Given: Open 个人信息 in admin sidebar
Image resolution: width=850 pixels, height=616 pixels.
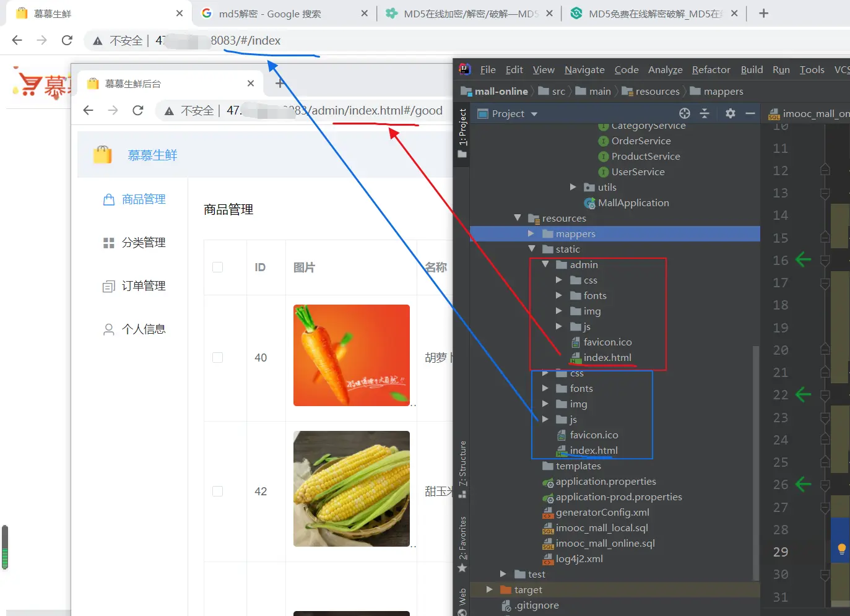Looking at the screenshot, I should click(x=134, y=329).
